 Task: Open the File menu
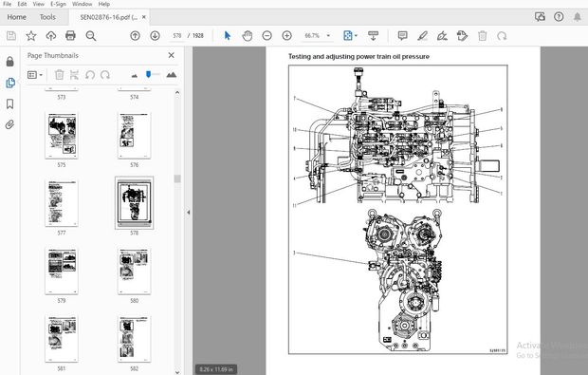7,4
